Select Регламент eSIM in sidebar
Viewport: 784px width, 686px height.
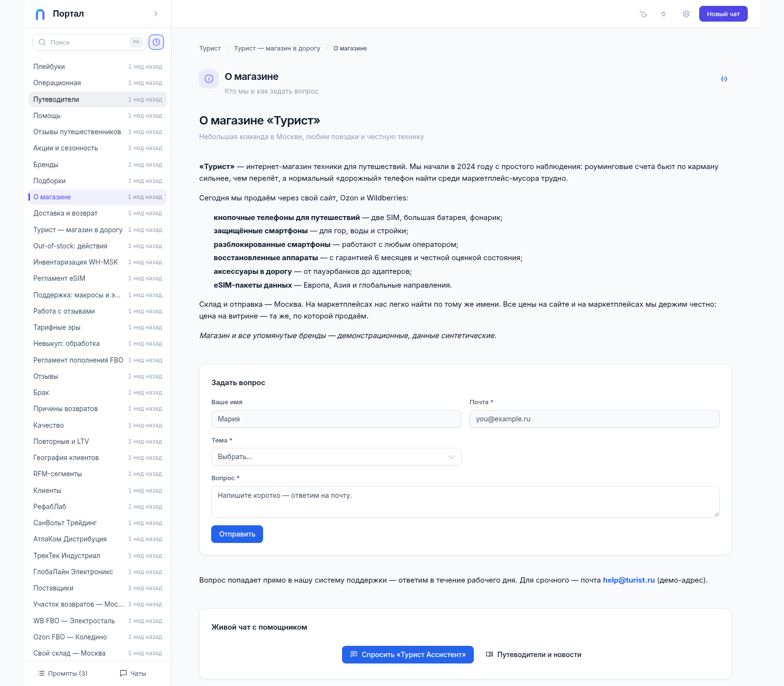click(x=98, y=278)
